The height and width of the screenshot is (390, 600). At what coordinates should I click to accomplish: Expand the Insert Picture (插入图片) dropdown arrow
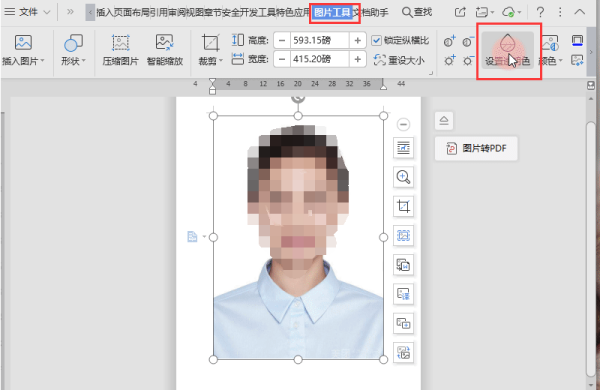click(42, 60)
